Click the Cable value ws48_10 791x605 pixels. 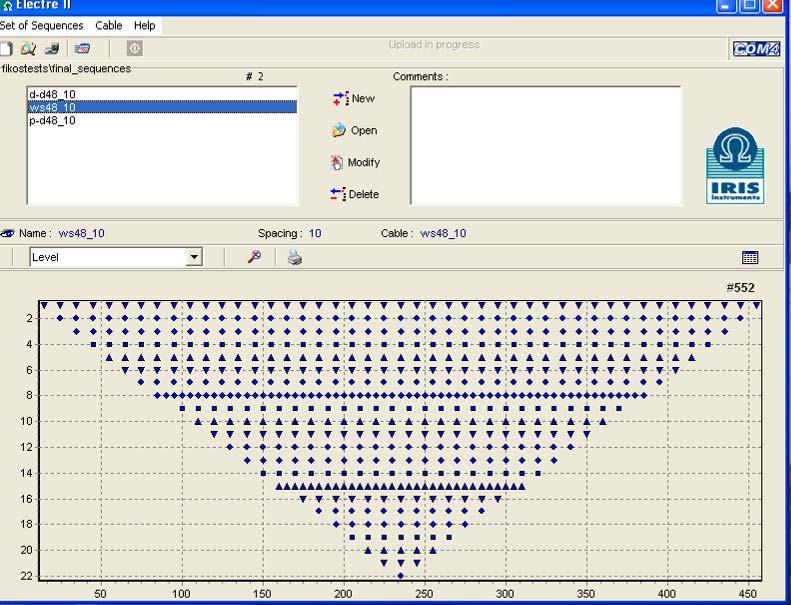point(443,233)
